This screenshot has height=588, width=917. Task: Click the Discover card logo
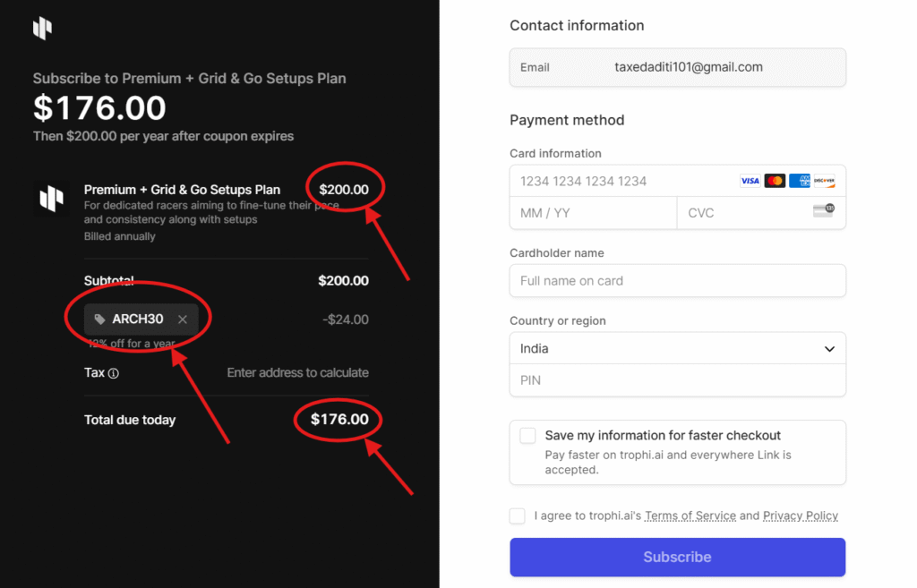824,181
